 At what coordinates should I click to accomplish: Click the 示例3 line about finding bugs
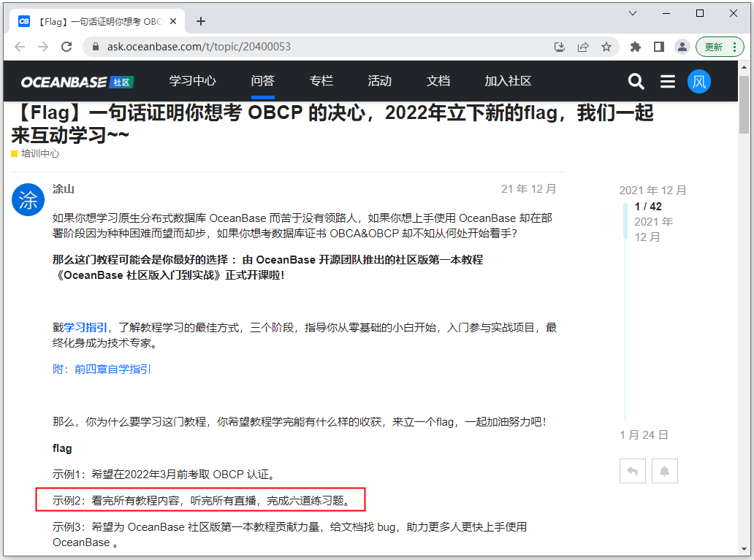coord(289,534)
